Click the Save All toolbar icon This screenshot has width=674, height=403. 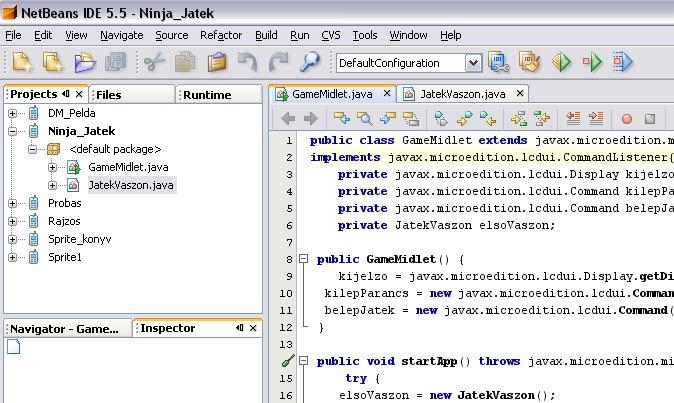tap(116, 62)
